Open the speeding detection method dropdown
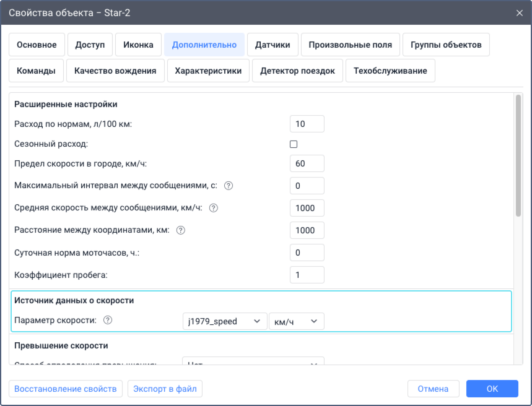The image size is (532, 406). [253, 361]
